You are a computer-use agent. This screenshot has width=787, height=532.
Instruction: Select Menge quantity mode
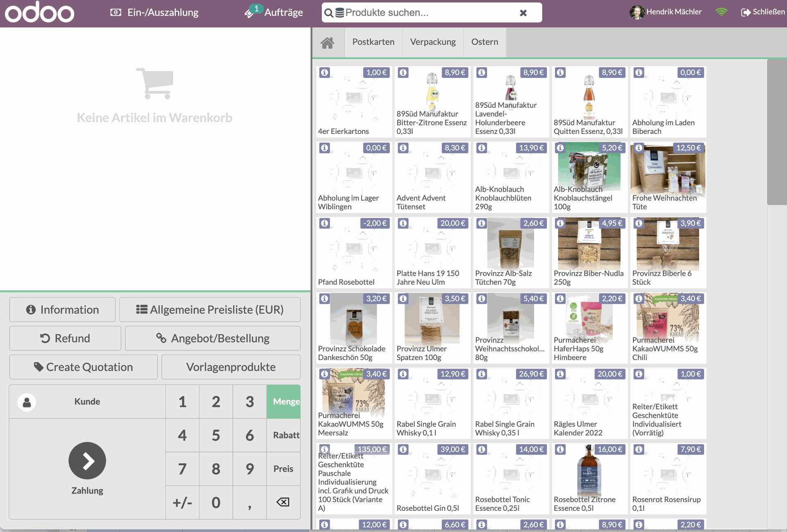(284, 401)
